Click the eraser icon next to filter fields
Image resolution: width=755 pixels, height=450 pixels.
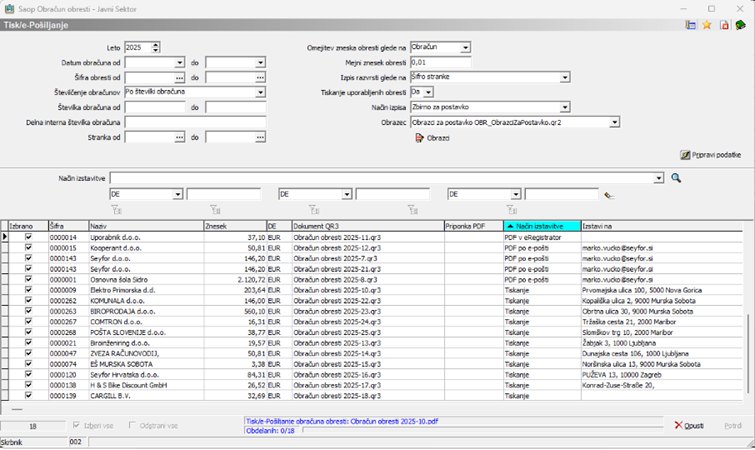tap(608, 195)
